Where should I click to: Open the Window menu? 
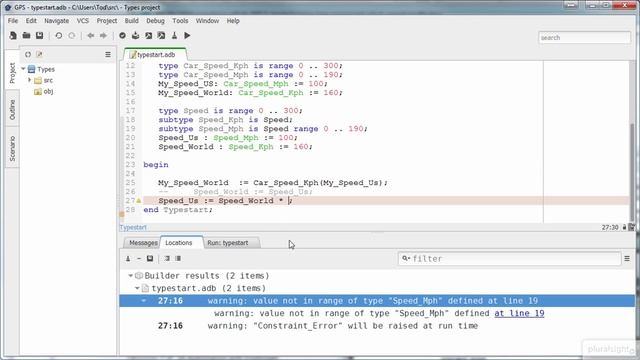point(207,21)
